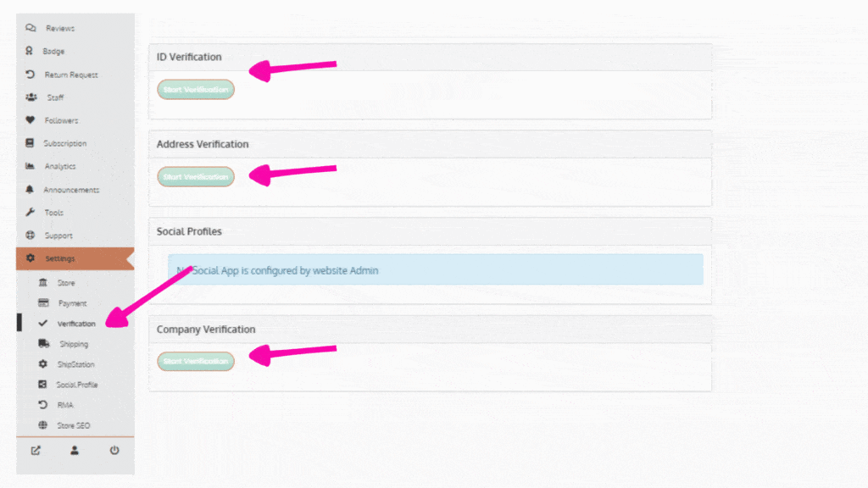Open the user profile icon in sidebar footer

tap(75, 450)
